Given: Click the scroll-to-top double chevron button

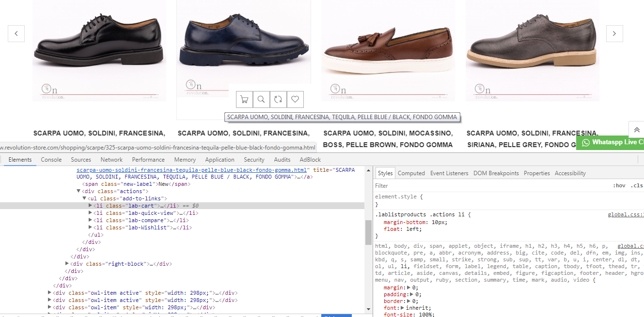Looking at the screenshot, I should pyautogui.click(x=637, y=130).
